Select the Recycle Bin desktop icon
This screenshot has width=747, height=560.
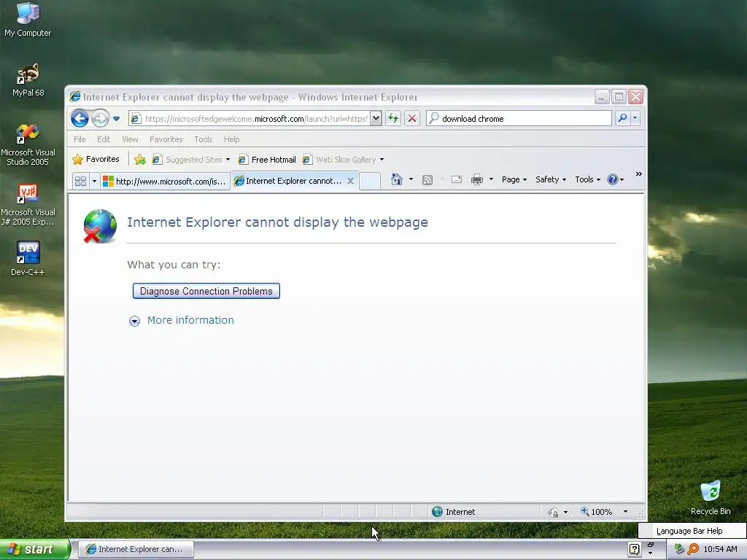[711, 497]
